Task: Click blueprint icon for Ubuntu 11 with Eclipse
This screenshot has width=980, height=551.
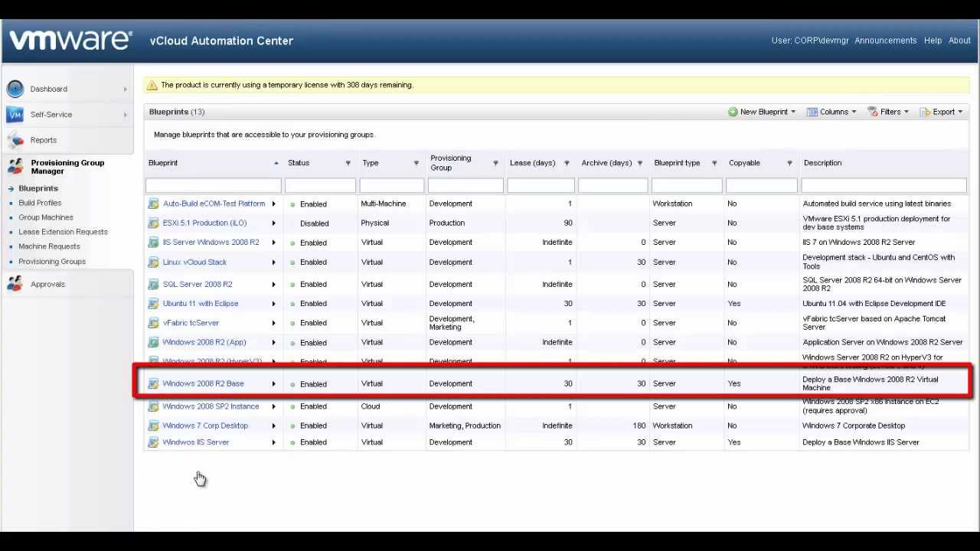Action: pos(154,304)
